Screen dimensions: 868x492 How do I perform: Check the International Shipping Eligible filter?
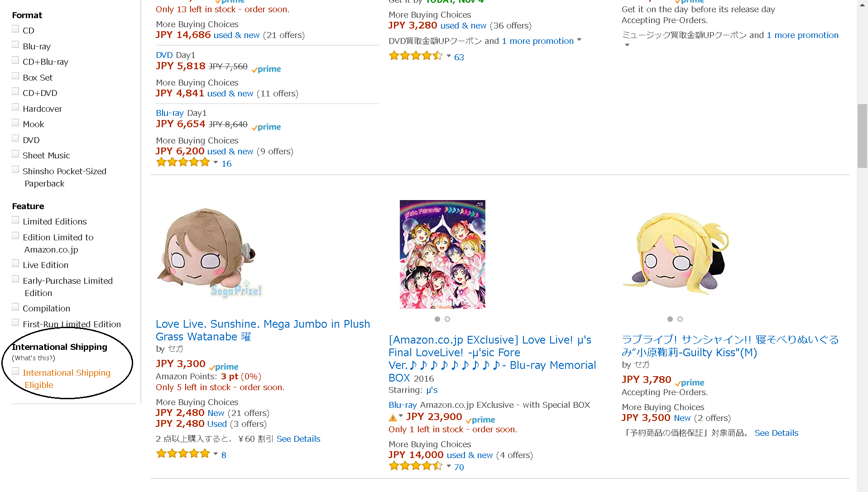[15, 371]
